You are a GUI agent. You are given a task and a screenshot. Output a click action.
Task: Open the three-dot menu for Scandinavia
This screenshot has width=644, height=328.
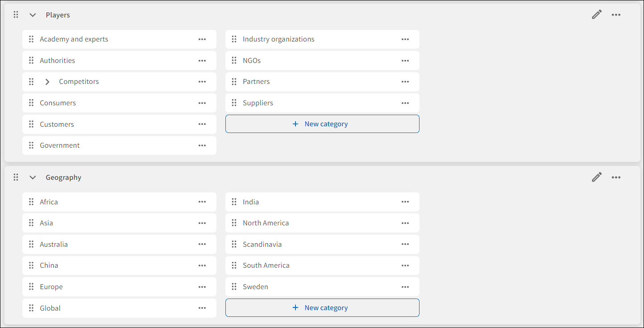(x=405, y=245)
